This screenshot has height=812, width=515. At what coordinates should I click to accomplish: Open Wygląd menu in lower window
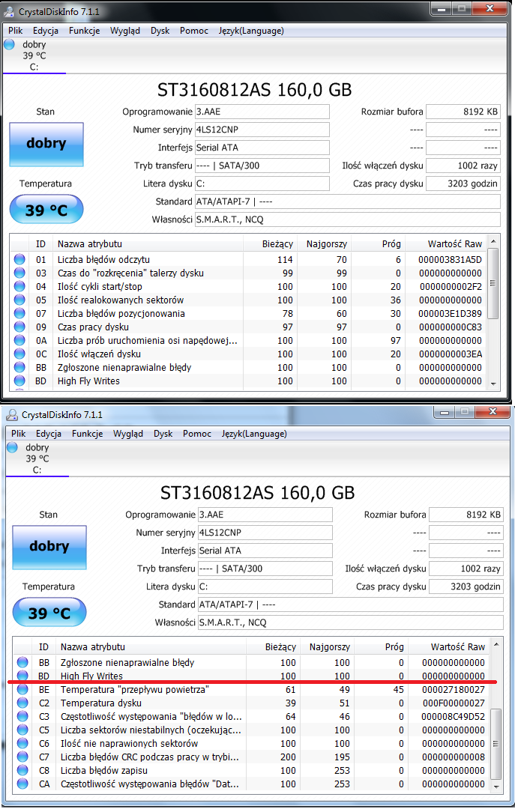(x=128, y=434)
